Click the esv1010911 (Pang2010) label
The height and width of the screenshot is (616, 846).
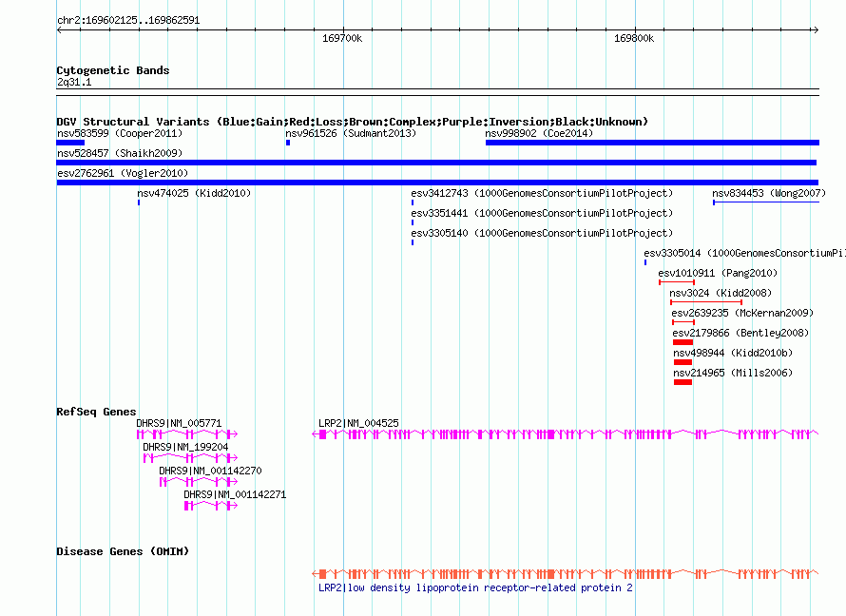(x=718, y=273)
